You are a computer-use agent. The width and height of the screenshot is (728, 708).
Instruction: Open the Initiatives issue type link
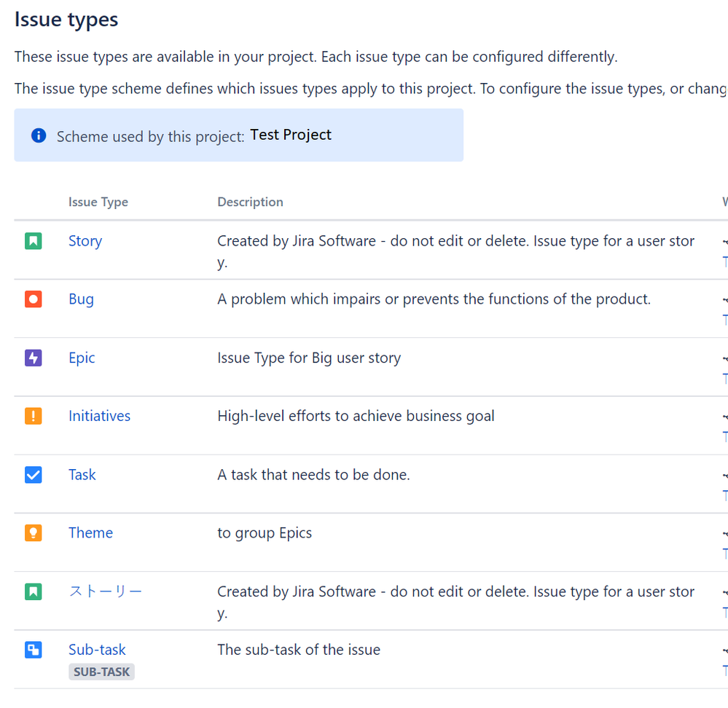[x=99, y=416]
